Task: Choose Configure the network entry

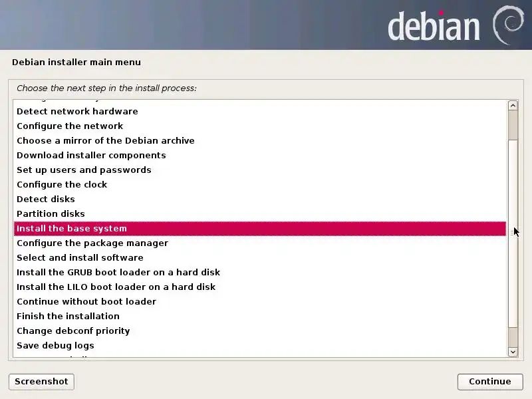Action: click(260, 126)
